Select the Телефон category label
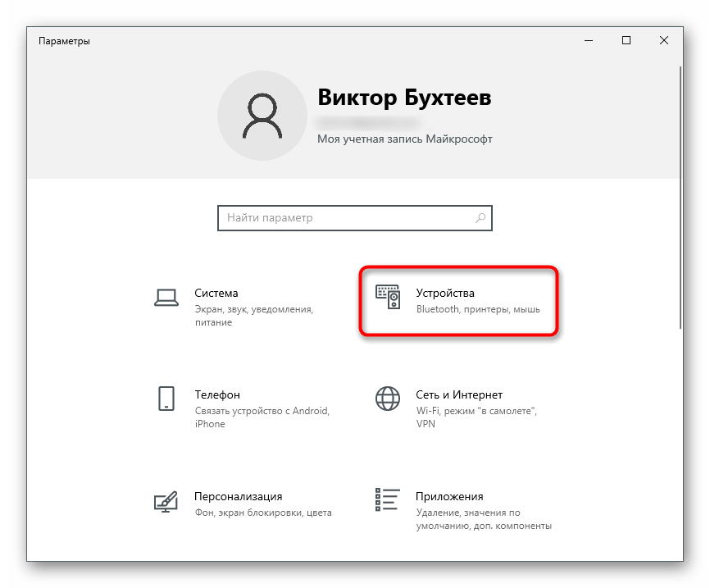710x588 pixels. [x=217, y=394]
